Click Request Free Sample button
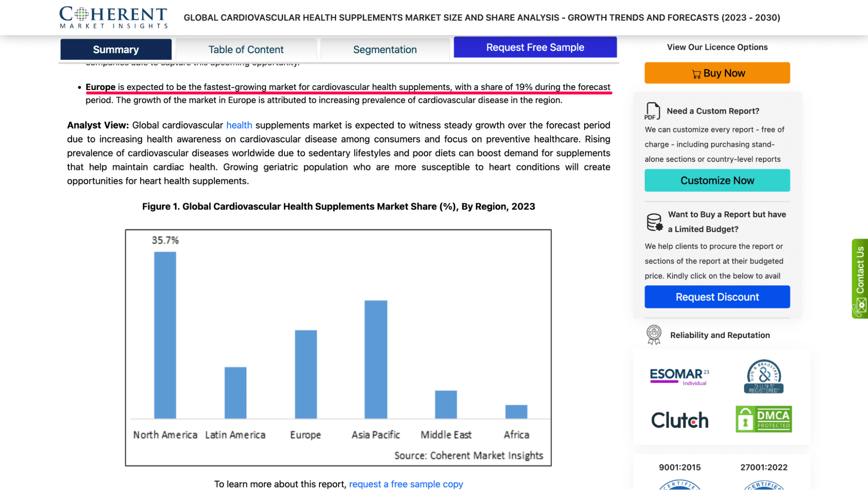The width and height of the screenshot is (868, 490). tap(535, 47)
